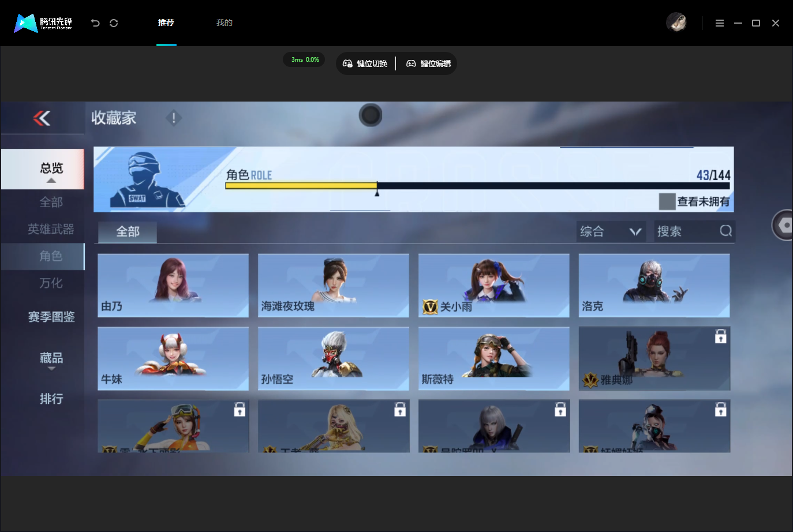The width and height of the screenshot is (793, 532).
Task: Go back with the red double-chevron icon
Action: coord(42,118)
